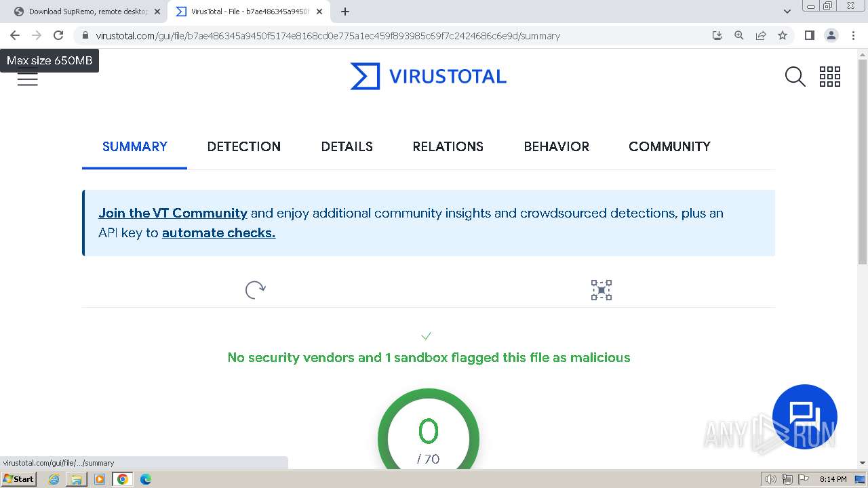Click the reanalyze file icon

255,290
